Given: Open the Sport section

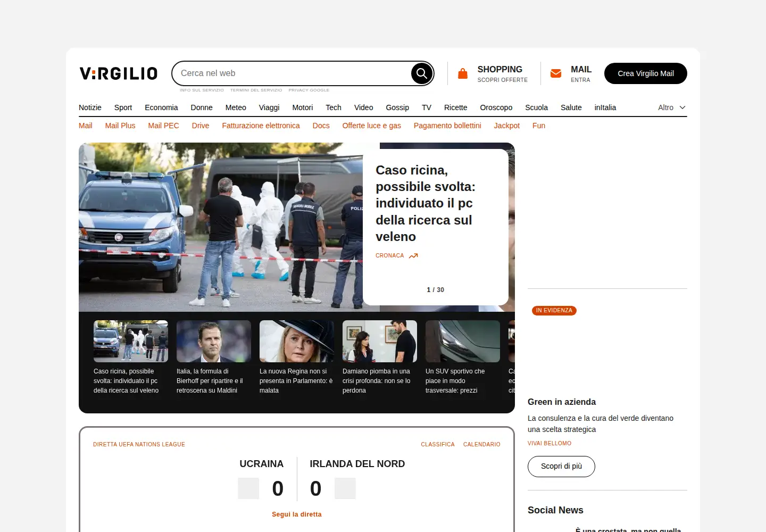Looking at the screenshot, I should pyautogui.click(x=123, y=107).
